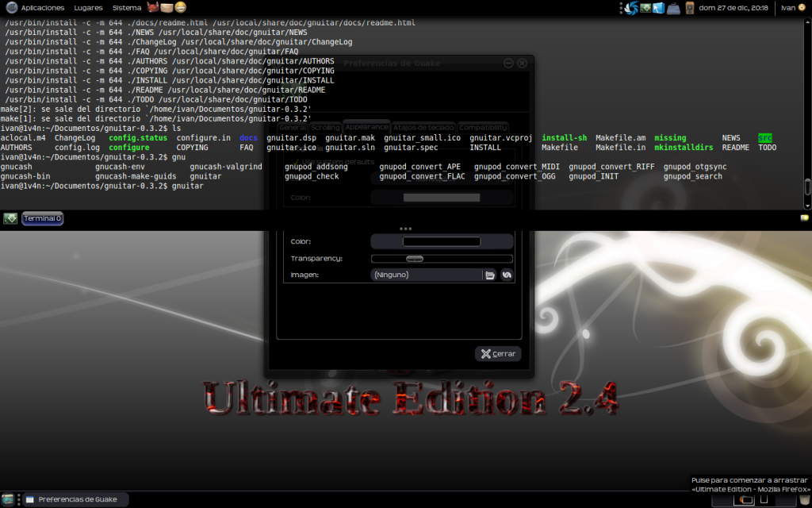The image size is (812, 508).
Task: Open the calendar from the clock
Action: coord(733,8)
